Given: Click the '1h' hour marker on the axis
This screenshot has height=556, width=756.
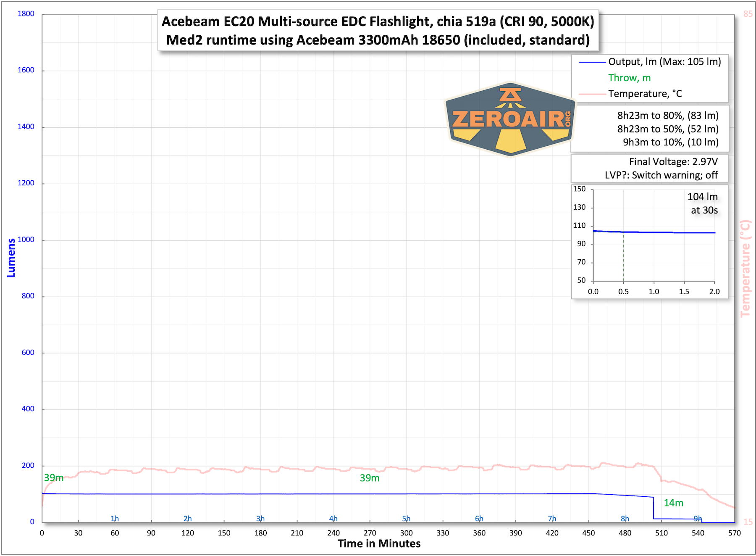Looking at the screenshot, I should pyautogui.click(x=115, y=519).
